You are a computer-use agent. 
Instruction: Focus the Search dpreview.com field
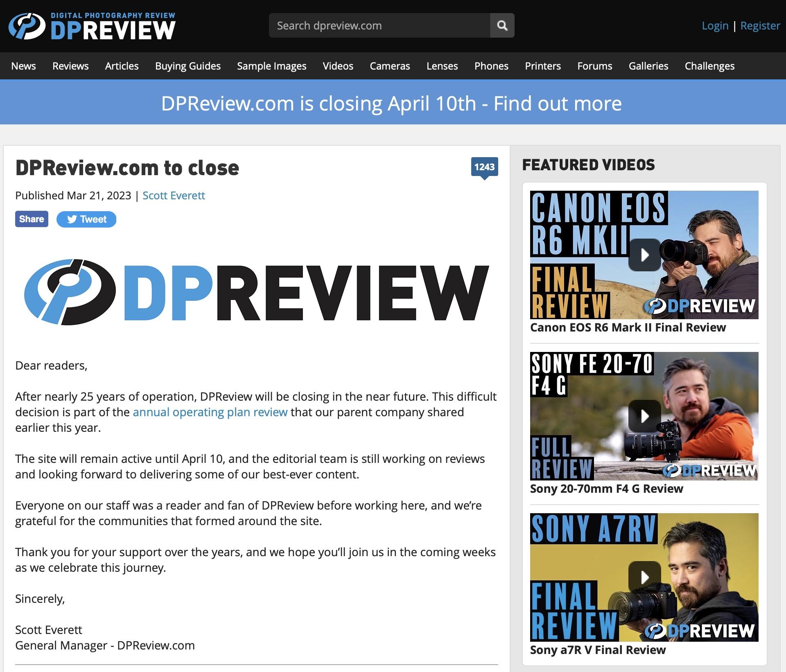coord(379,26)
